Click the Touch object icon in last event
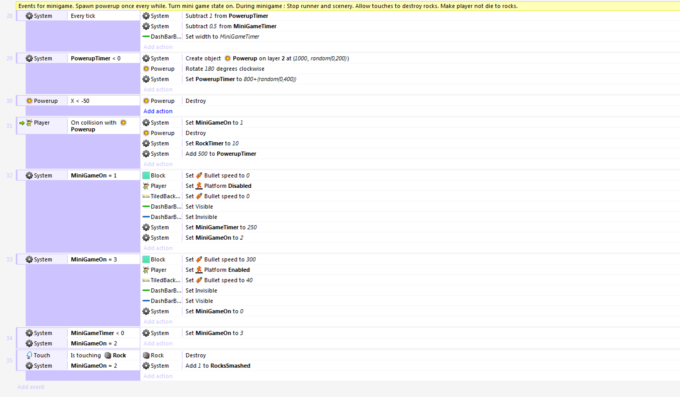The width and height of the screenshot is (680, 397). 29,355
